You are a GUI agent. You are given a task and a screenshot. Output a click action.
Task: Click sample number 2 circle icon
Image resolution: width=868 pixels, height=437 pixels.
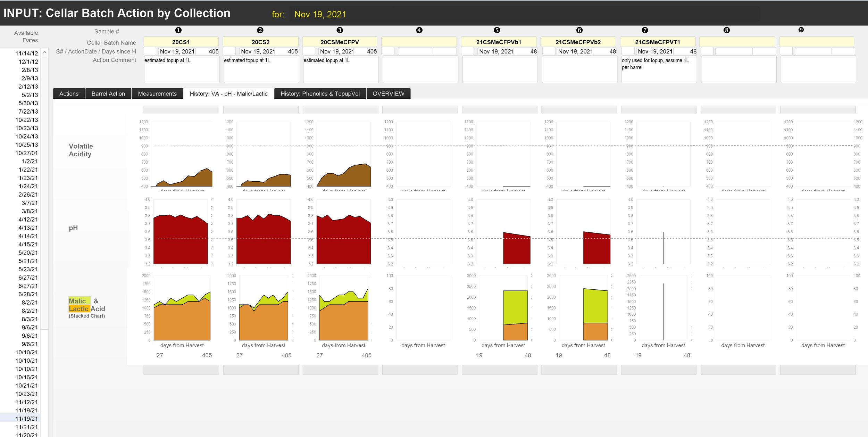pyautogui.click(x=260, y=30)
